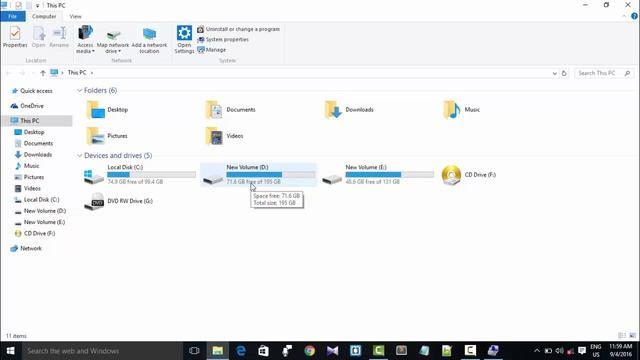The image size is (640, 360).
Task: Switch to the Computer ribbon tab
Action: (x=44, y=16)
